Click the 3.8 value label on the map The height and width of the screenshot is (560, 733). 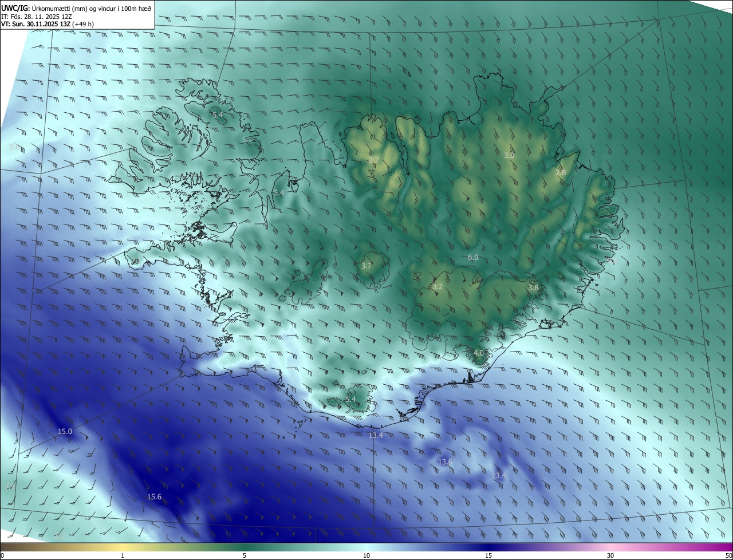click(533, 287)
